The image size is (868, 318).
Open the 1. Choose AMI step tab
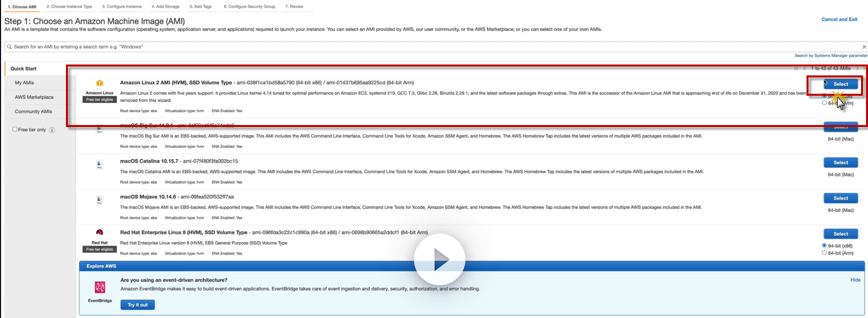tap(22, 7)
